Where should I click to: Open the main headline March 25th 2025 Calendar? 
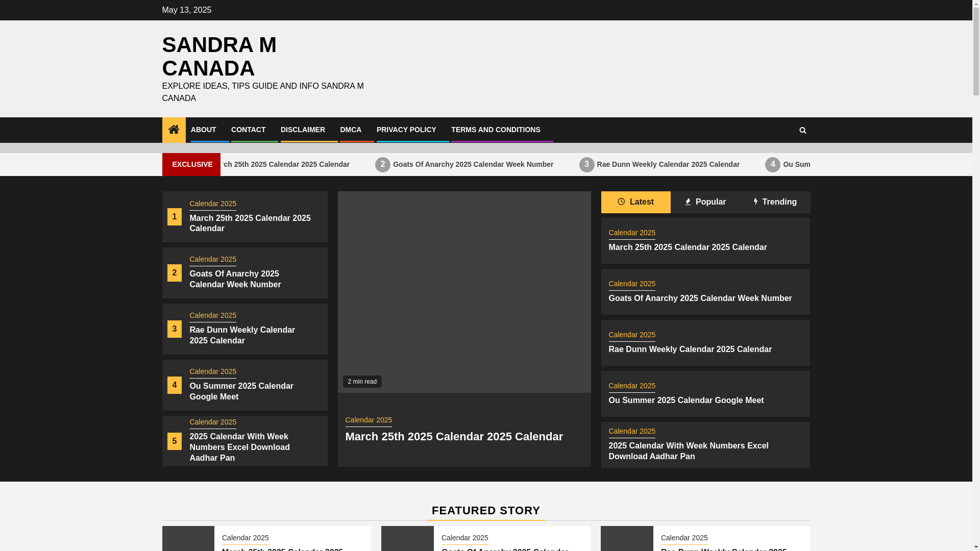click(454, 437)
